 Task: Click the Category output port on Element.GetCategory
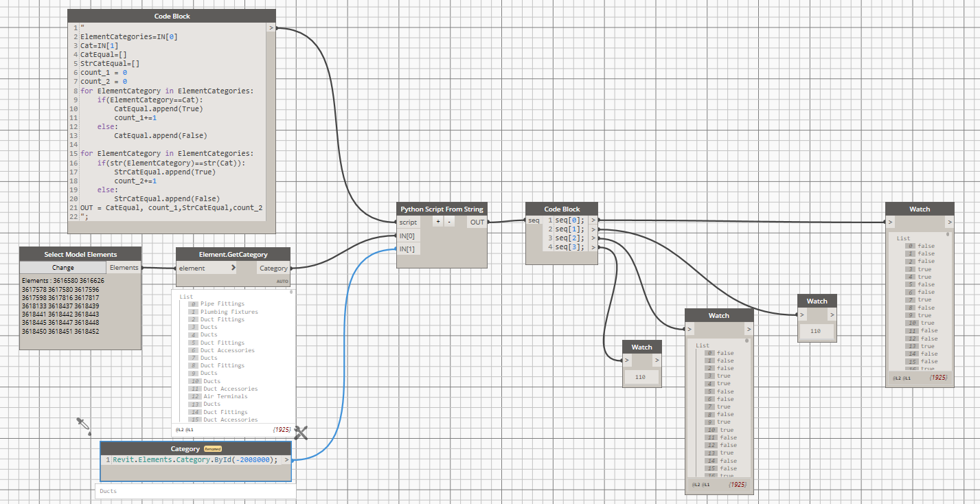274,268
